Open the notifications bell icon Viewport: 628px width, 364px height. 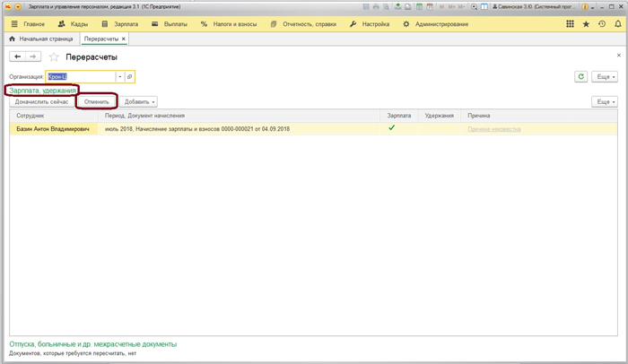pos(617,24)
